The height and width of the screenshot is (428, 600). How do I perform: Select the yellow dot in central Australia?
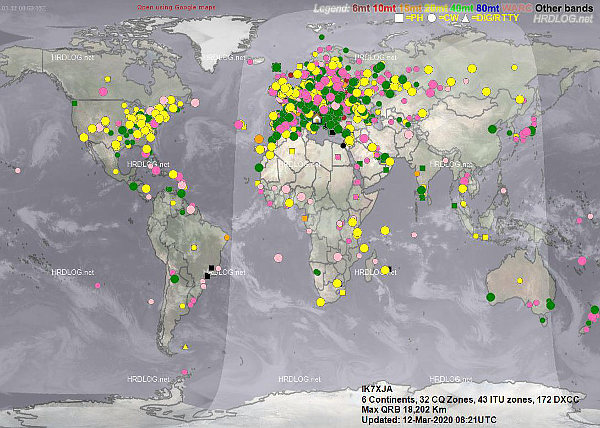click(520, 281)
